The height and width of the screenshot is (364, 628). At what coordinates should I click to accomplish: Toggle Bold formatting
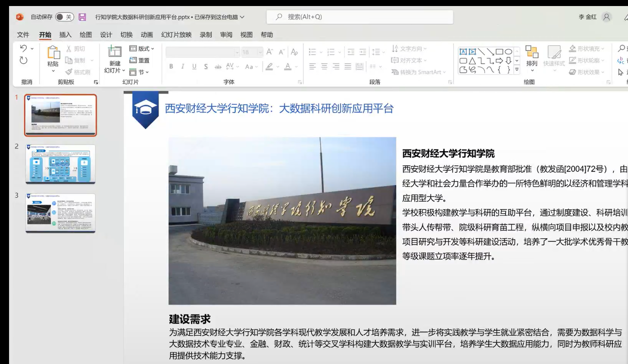171,66
